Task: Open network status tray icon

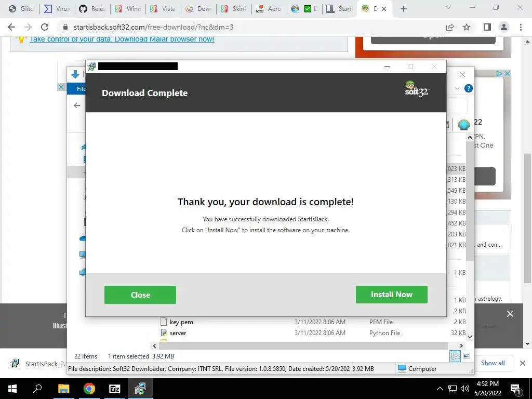Action: tap(453, 389)
